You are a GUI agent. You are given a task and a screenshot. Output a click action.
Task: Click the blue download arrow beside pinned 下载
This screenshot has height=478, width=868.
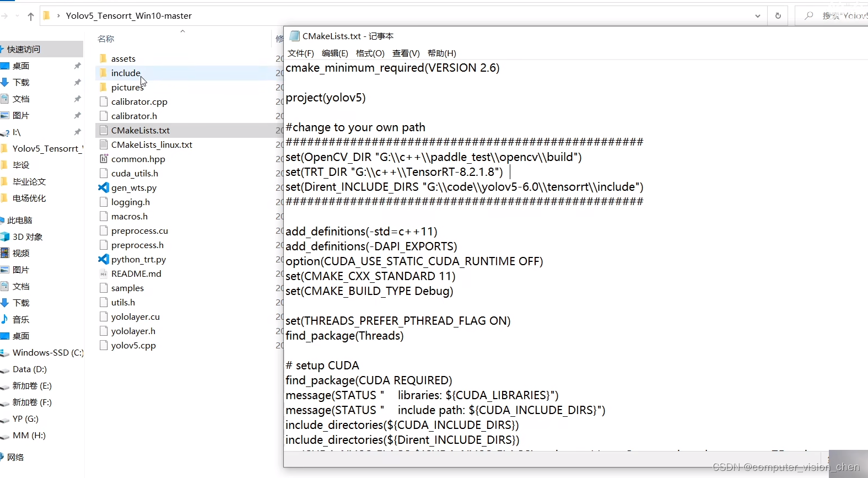[x=5, y=82]
